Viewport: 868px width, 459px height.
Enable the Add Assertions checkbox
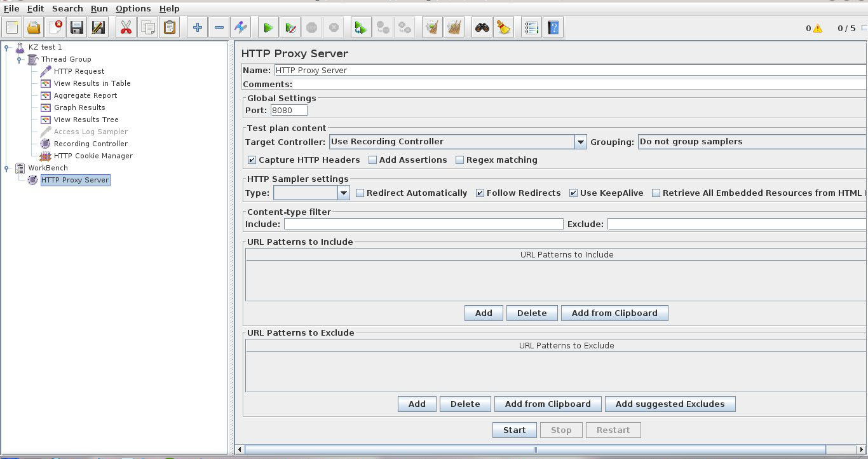(373, 160)
